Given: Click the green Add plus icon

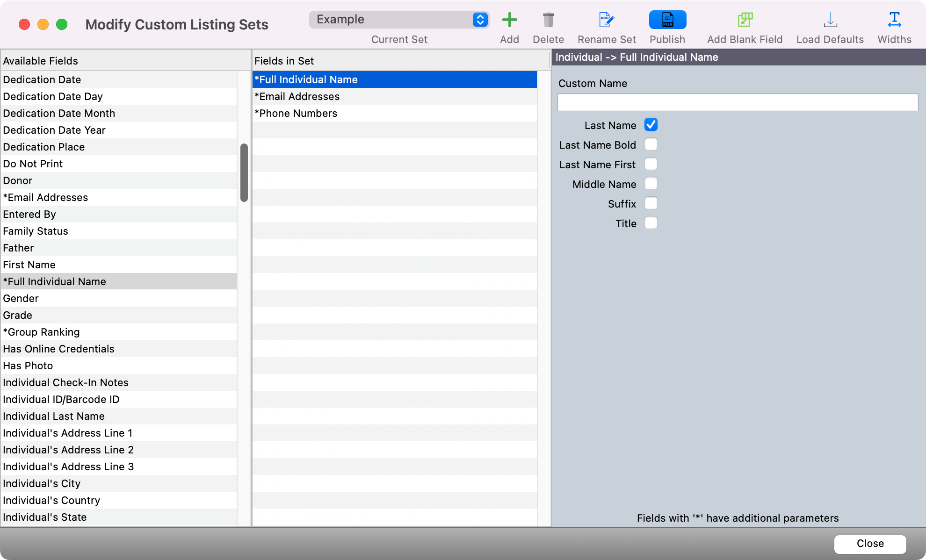Looking at the screenshot, I should 509,20.
